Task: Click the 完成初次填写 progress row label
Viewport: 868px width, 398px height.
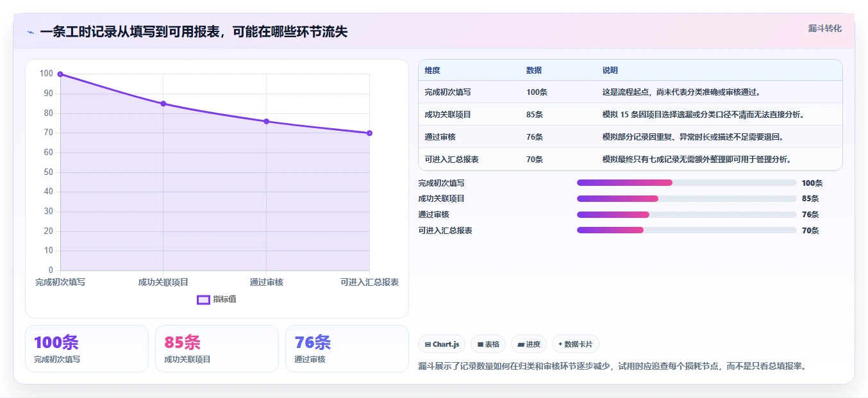Action: pos(441,183)
